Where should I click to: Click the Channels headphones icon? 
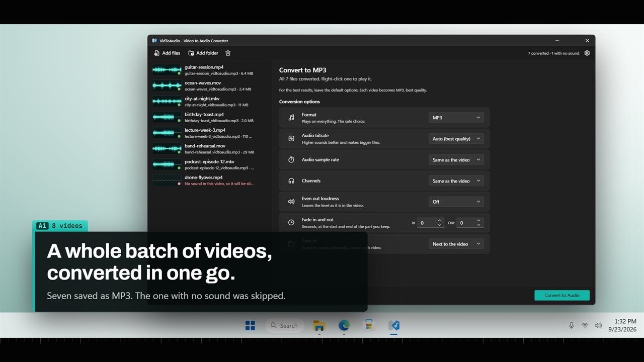[x=291, y=181]
